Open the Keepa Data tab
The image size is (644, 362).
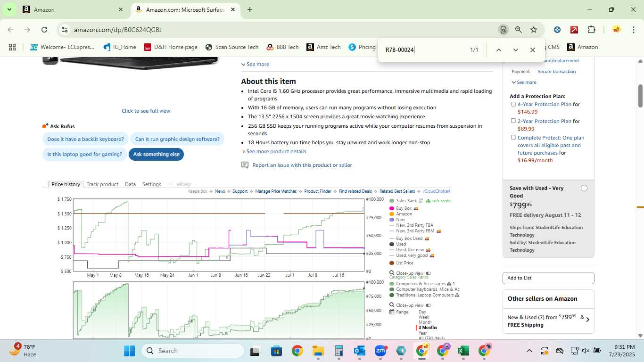(x=130, y=184)
